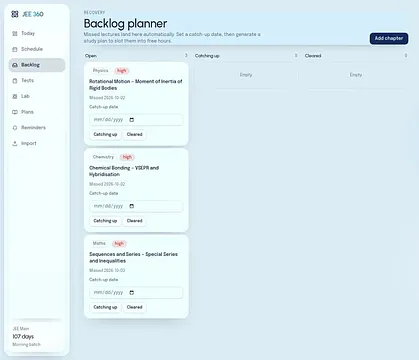
Task: Open the Tests clipboard icon
Action: coord(15,81)
